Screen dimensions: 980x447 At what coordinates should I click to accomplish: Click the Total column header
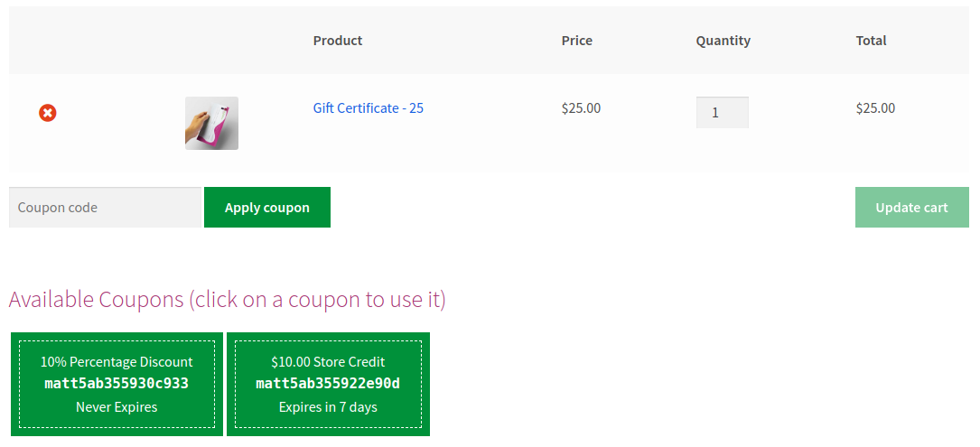point(872,41)
